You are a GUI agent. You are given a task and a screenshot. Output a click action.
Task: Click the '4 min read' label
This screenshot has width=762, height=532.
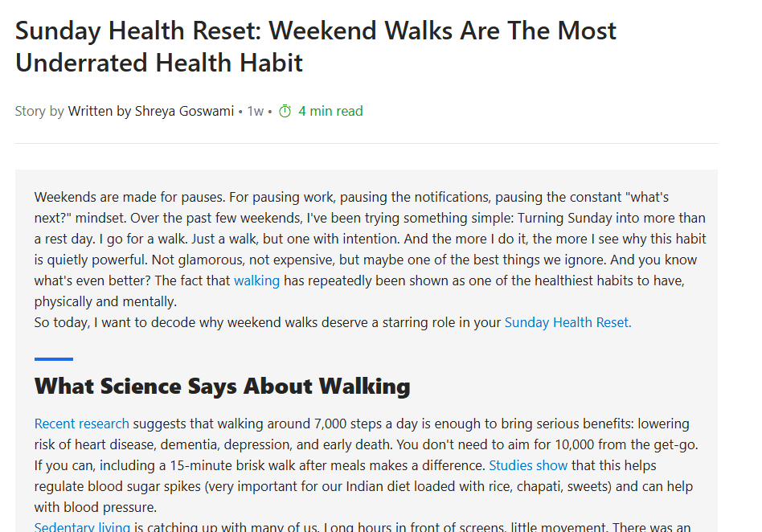(330, 111)
